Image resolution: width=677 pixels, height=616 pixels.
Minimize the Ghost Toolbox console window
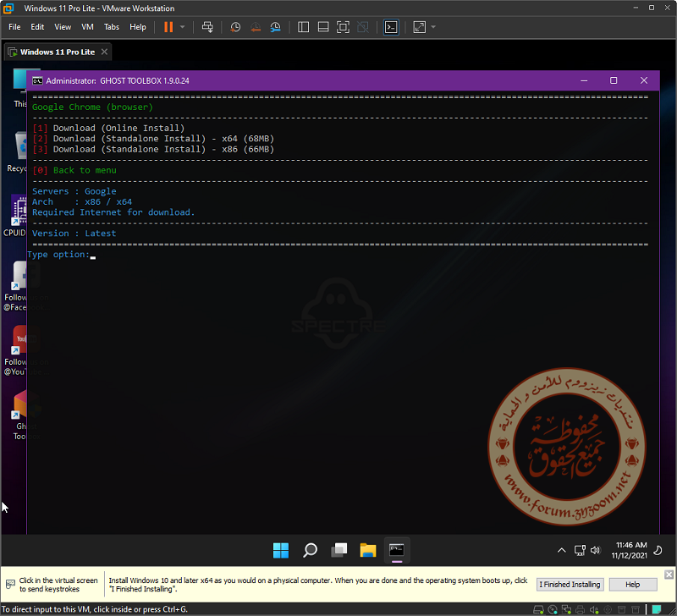[584, 80]
